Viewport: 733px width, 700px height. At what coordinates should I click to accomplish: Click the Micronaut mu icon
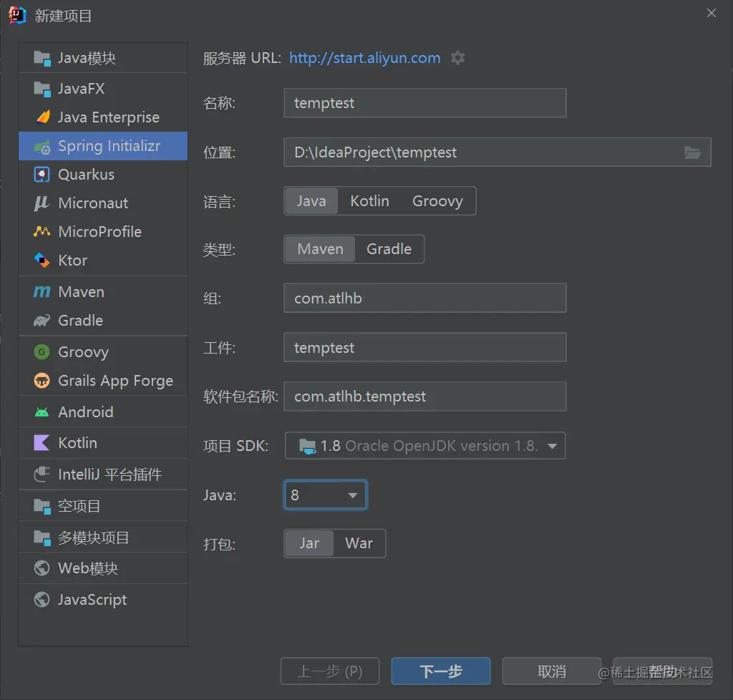point(42,203)
